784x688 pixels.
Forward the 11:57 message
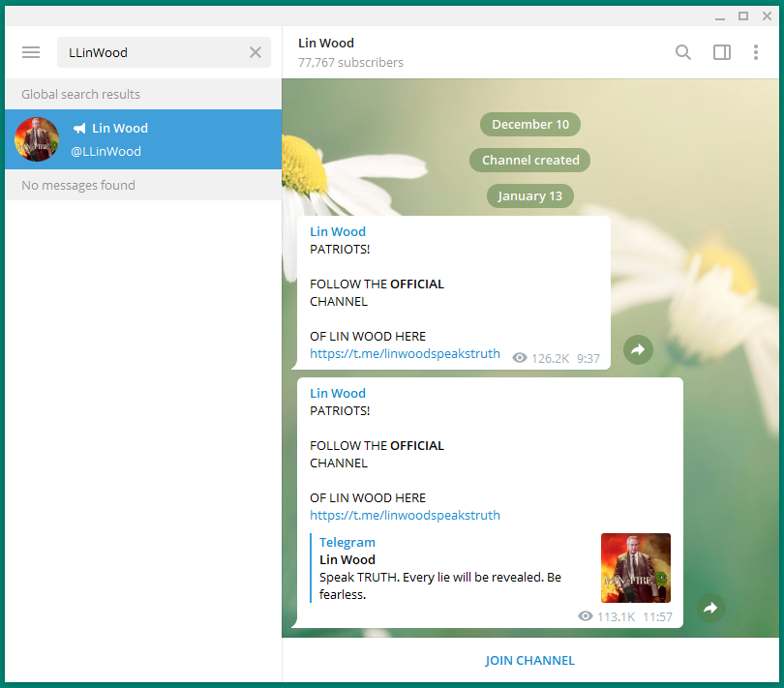point(710,608)
